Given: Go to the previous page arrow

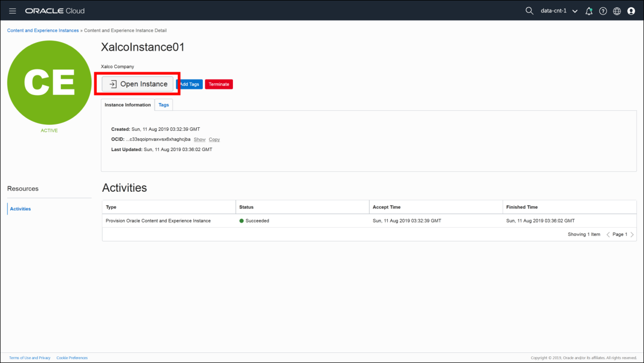Looking at the screenshot, I should pos(608,235).
